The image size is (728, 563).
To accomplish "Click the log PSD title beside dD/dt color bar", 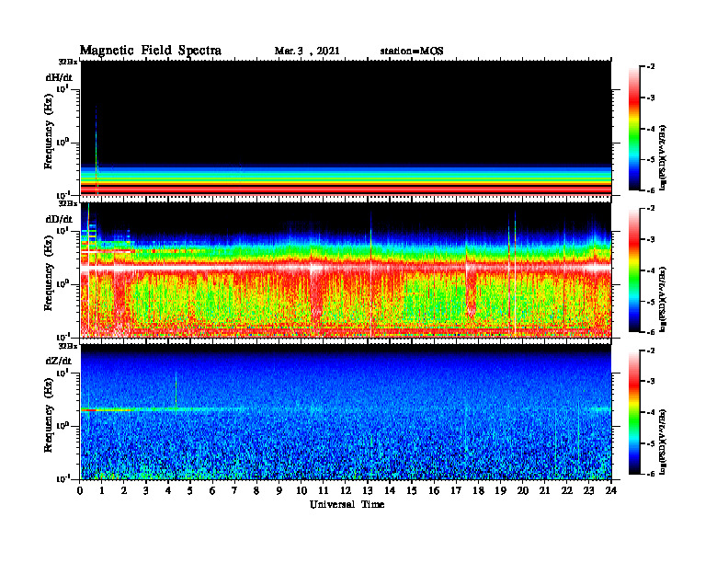I will tap(664, 300).
